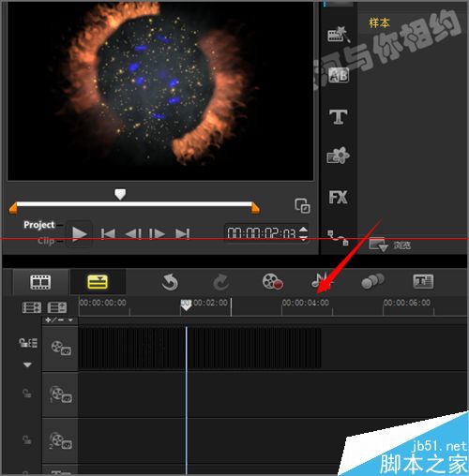Click the preview scrubber handle
Screen dimensions: 469x476
120,194
